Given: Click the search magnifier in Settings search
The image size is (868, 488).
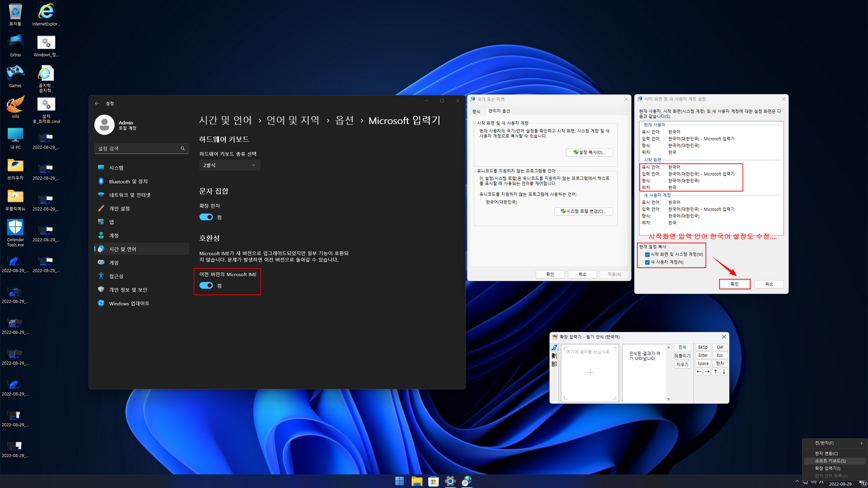Looking at the screenshot, I should (x=183, y=149).
